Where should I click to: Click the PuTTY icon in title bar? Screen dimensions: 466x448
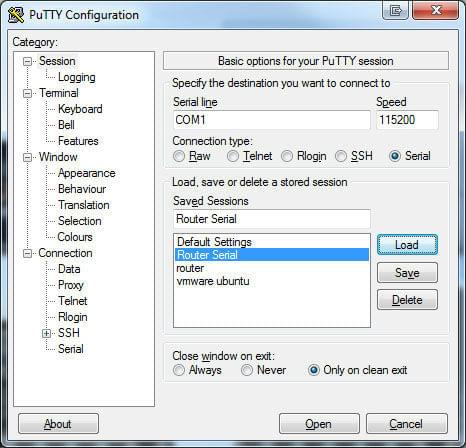(x=16, y=15)
